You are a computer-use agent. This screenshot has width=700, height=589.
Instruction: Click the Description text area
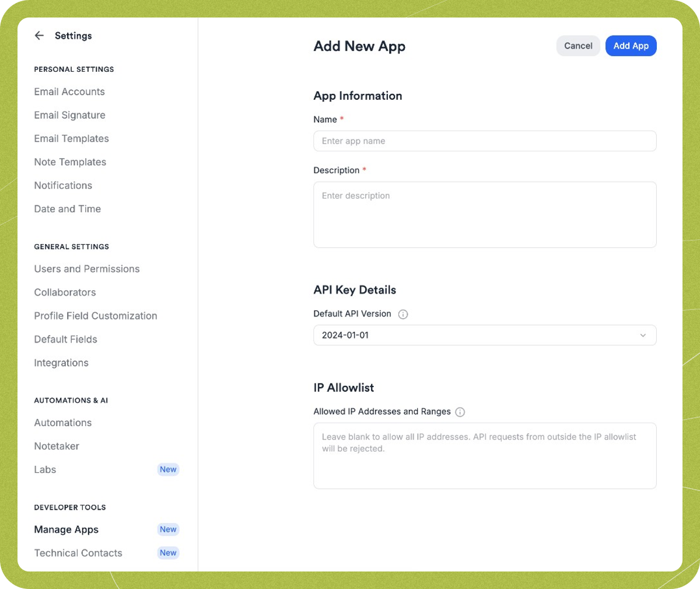coord(485,214)
